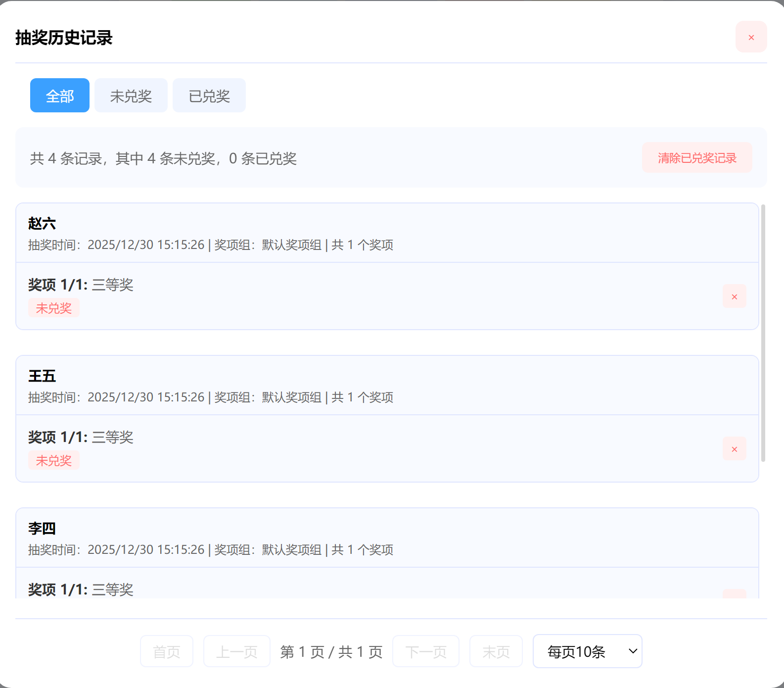Screen dimensions: 784x688
Task: Click the 上一页 pagination button
Action: (x=236, y=651)
